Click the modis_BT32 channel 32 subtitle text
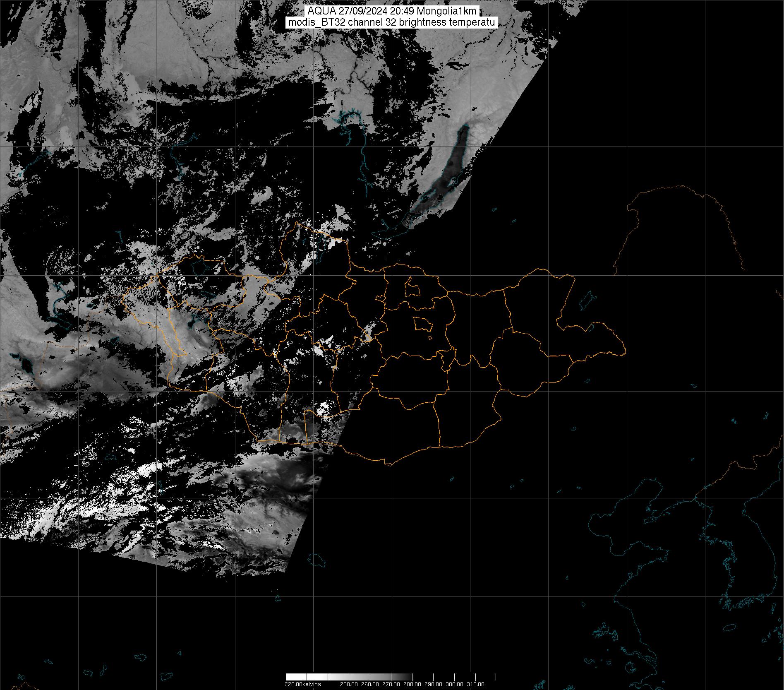The image size is (784, 690). pos(391,22)
